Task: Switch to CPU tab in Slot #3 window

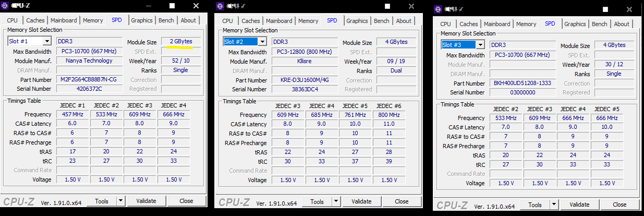Action: coord(446,24)
